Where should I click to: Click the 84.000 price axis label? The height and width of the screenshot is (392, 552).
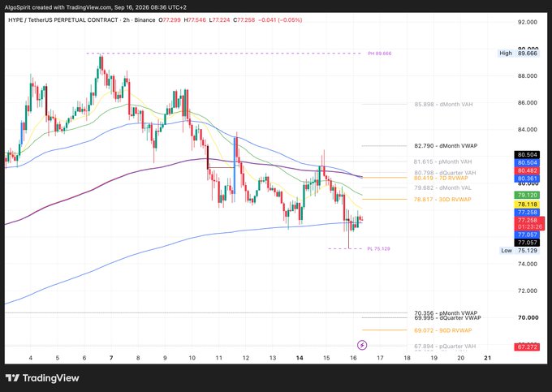click(528, 130)
